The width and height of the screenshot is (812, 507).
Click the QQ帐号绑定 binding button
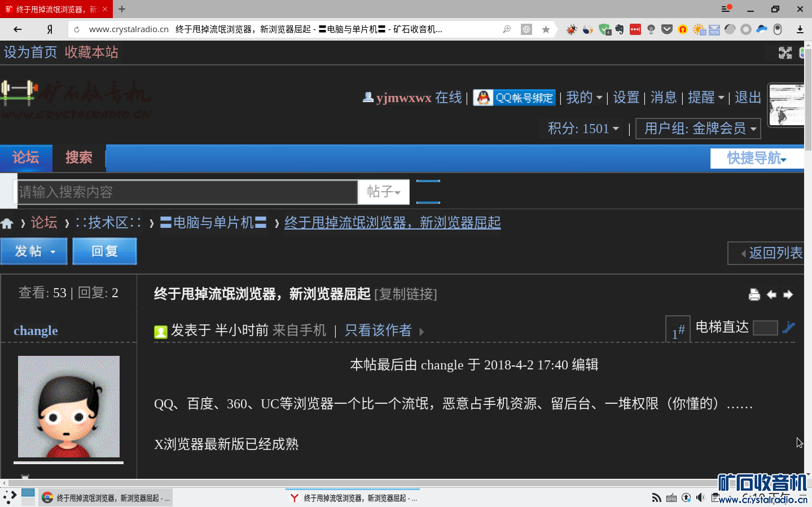coord(515,98)
